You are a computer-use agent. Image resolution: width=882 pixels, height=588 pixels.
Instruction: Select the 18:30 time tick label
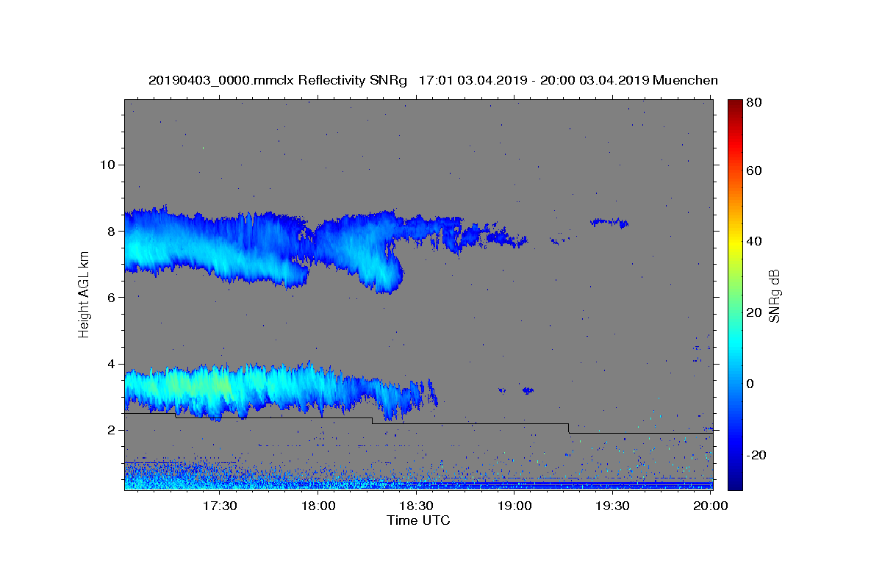point(416,506)
